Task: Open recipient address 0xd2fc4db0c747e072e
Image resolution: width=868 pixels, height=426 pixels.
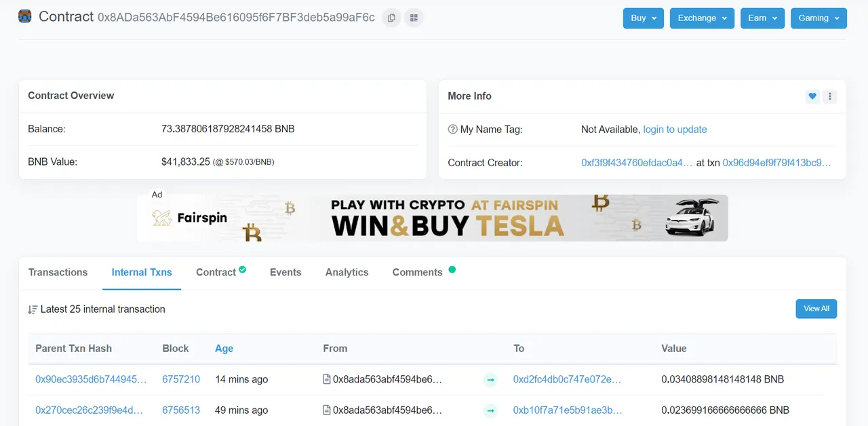Action: pos(567,379)
